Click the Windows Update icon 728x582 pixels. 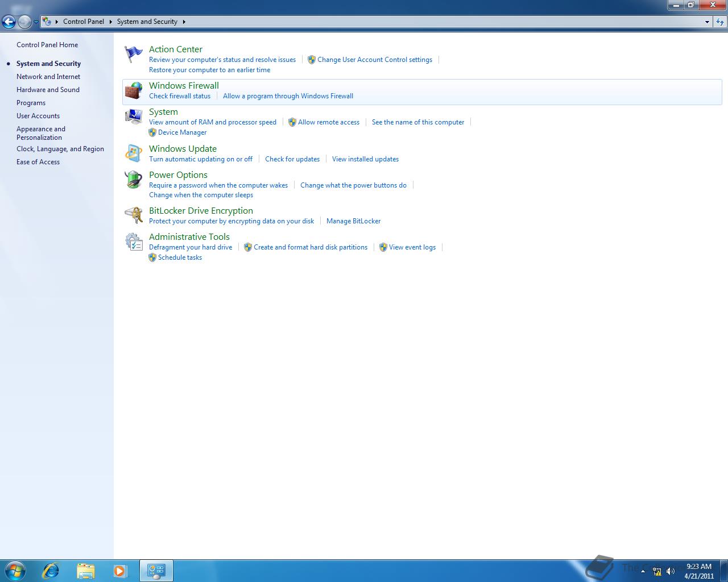click(x=134, y=153)
